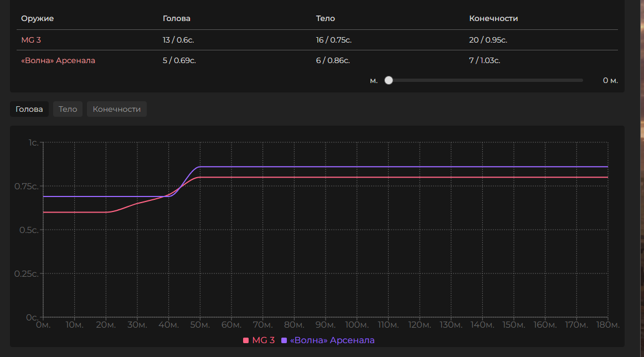This screenshot has width=644, height=357.
Task: Select the Голова chart tab
Action: click(29, 109)
